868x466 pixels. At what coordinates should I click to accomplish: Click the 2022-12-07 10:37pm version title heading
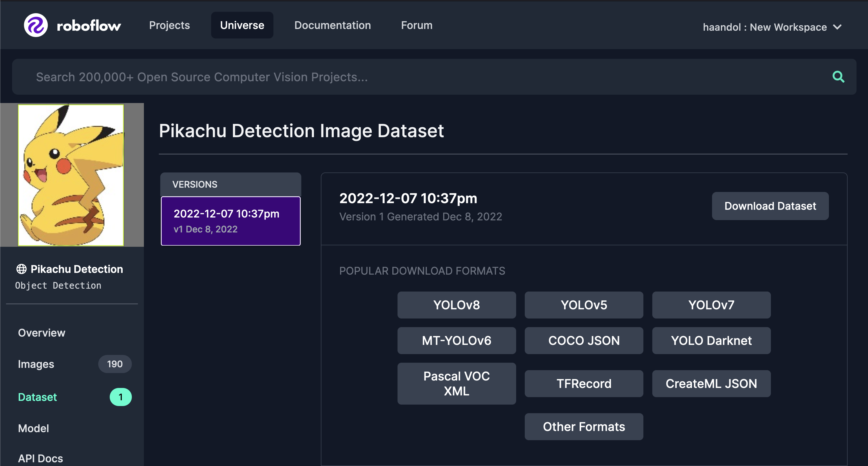(408, 198)
